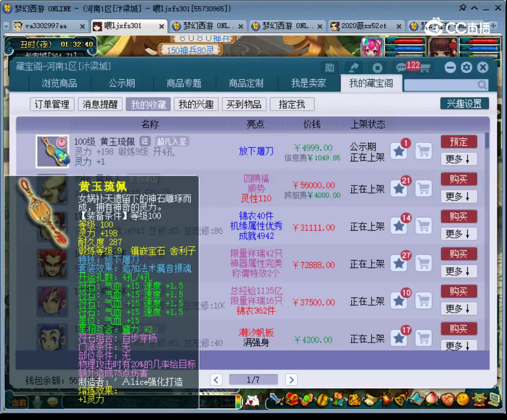Image resolution: width=507 pixels, height=420 pixels.
Task: Click the white pet icon in bottom bar
Action: point(252,401)
